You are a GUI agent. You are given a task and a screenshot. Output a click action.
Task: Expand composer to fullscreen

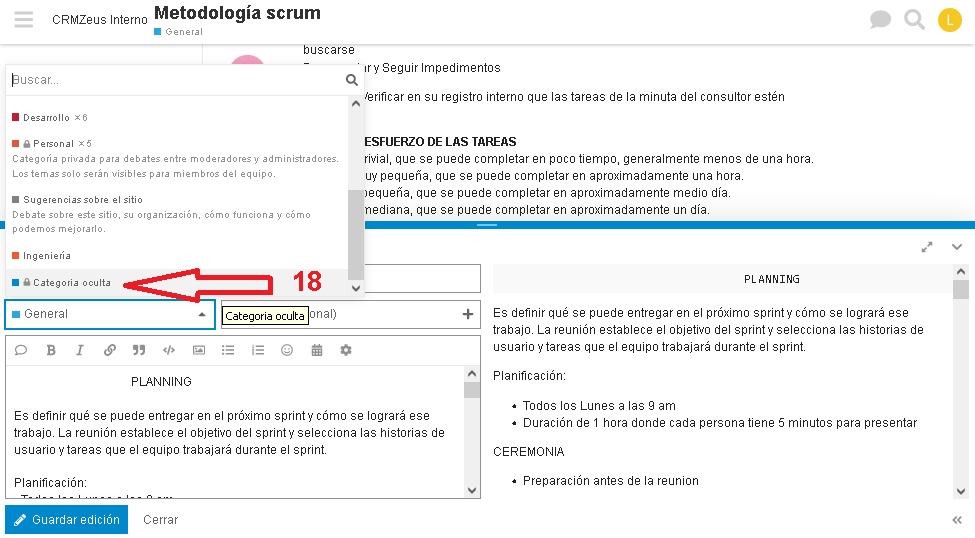tap(926, 247)
